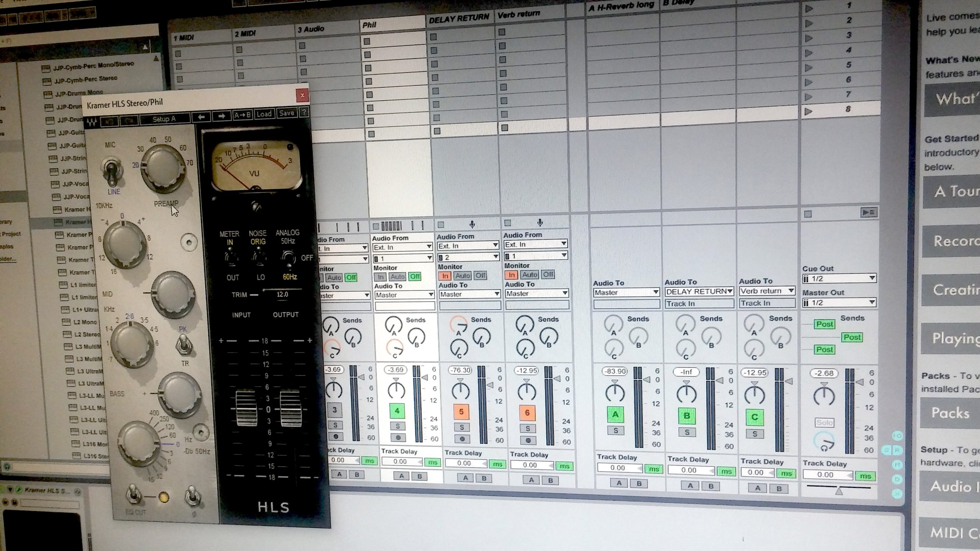Toggle Post send button for return A
The height and width of the screenshot is (551, 980).
pos(824,324)
